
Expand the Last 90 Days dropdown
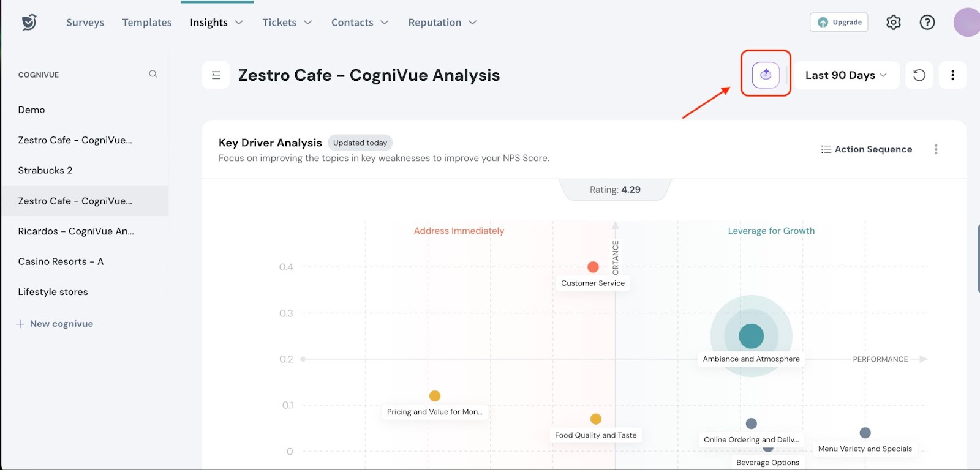846,75
